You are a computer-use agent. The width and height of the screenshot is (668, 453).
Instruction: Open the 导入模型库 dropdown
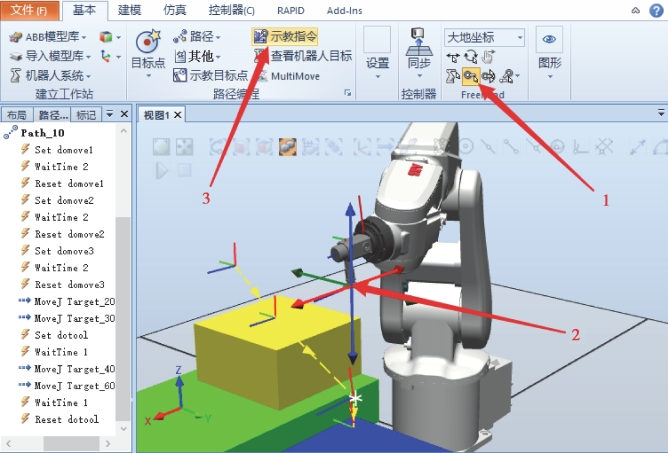coord(50,56)
